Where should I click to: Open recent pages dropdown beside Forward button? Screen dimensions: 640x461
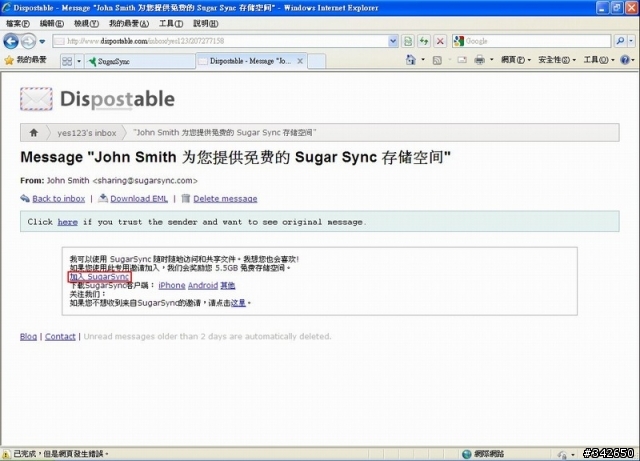[42, 42]
